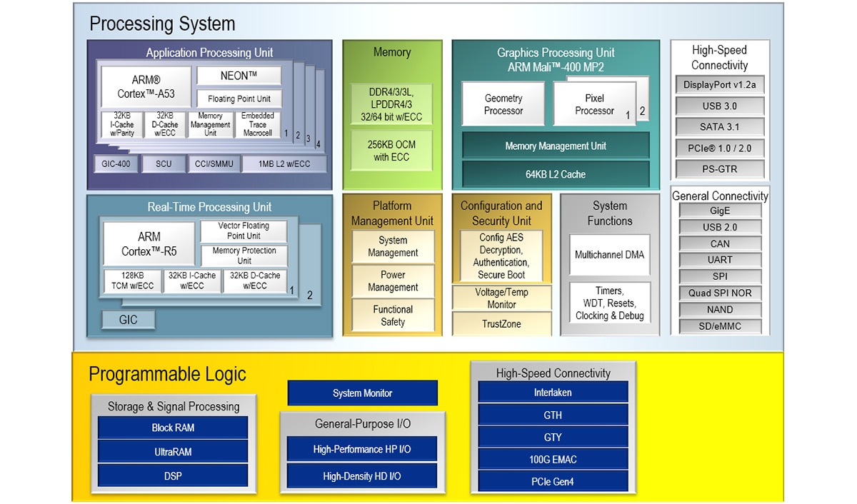
Task: Select the PCIe Gen4 block
Action: pos(553,481)
